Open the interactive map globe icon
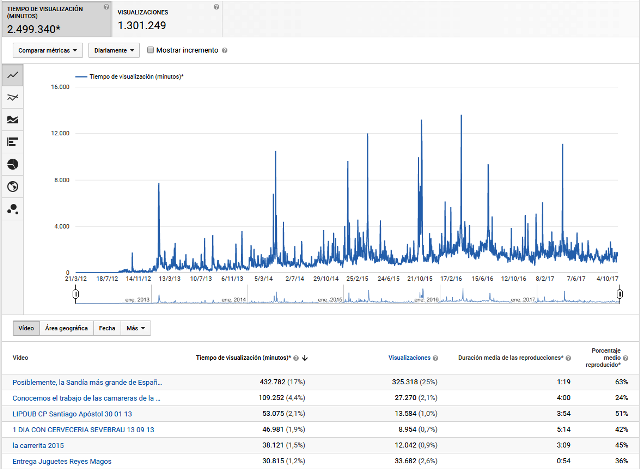The image size is (640, 469). pyautogui.click(x=13, y=185)
